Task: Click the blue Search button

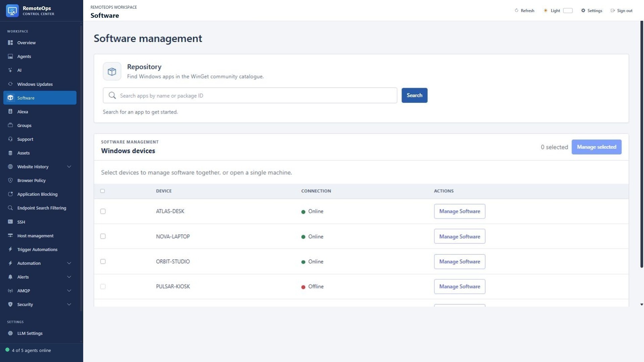Action: pyautogui.click(x=415, y=96)
